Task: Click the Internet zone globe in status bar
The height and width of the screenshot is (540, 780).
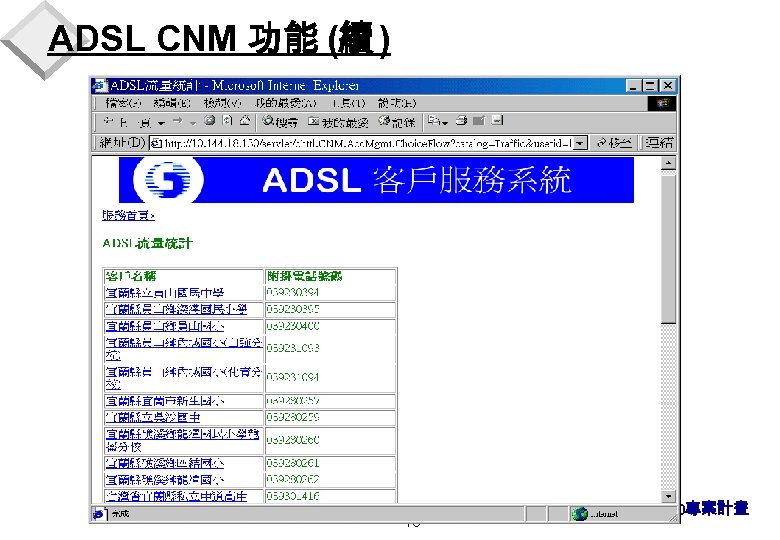Action: tap(579, 514)
